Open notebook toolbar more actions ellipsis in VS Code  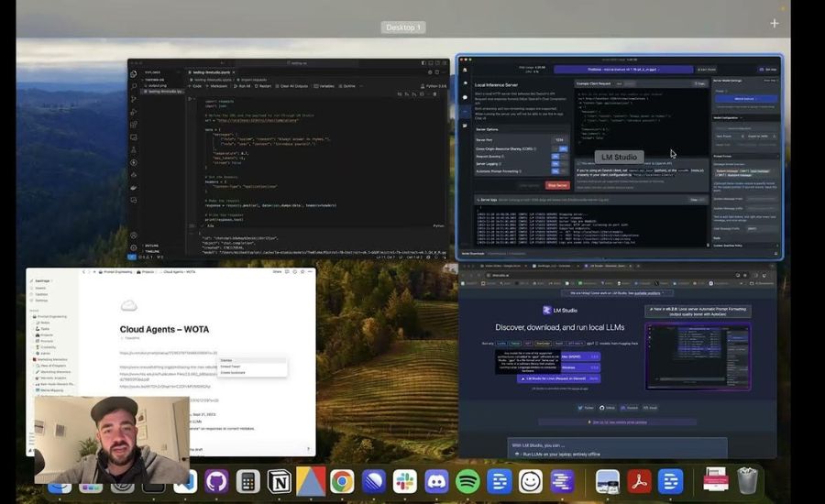point(361,86)
